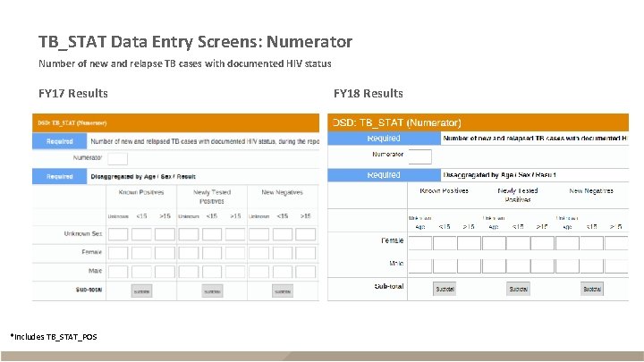
Task: Select FY18 Male, Newly Tested Positives Unknown Age field
Action: tap(494, 266)
